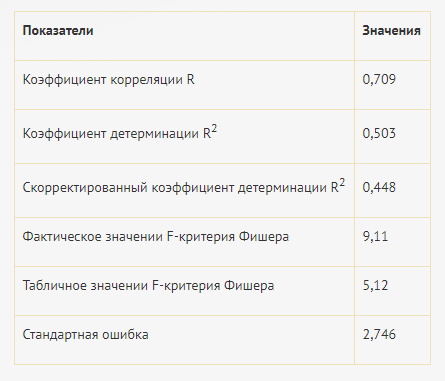Click the word ошибка in the last row
Screen dimensions: 445x381
[125, 335]
